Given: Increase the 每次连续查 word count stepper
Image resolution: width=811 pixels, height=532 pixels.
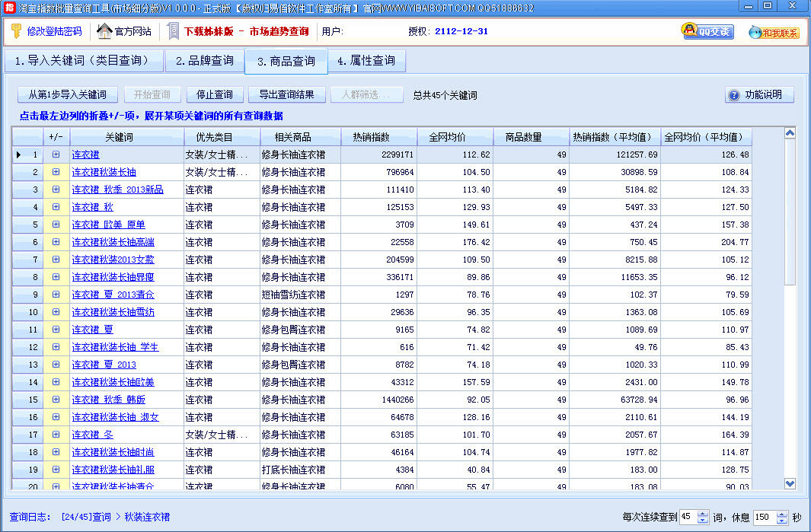Looking at the screenshot, I should click(x=702, y=514).
